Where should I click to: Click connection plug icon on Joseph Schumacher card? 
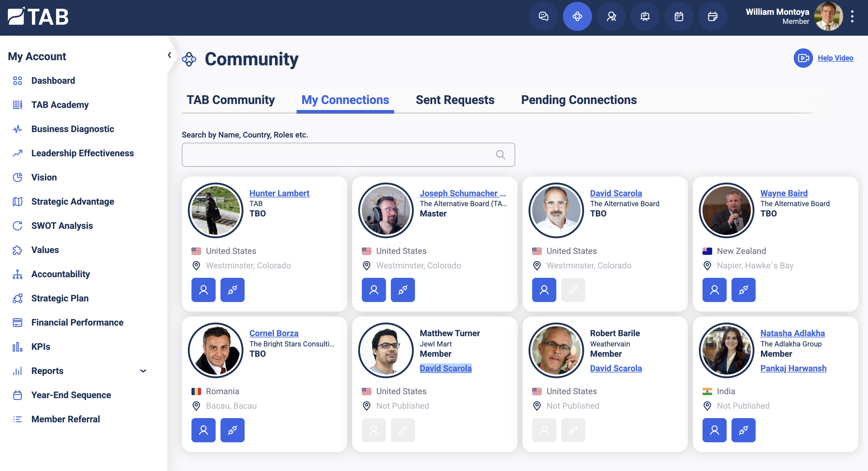(x=403, y=290)
